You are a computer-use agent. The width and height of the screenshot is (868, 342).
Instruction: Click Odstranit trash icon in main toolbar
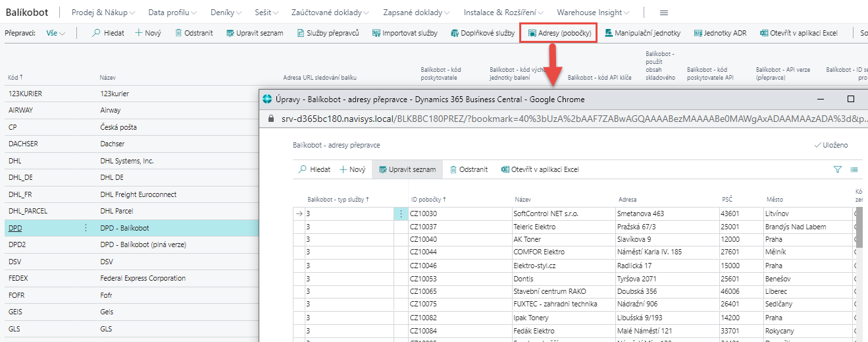pyautogui.click(x=178, y=33)
